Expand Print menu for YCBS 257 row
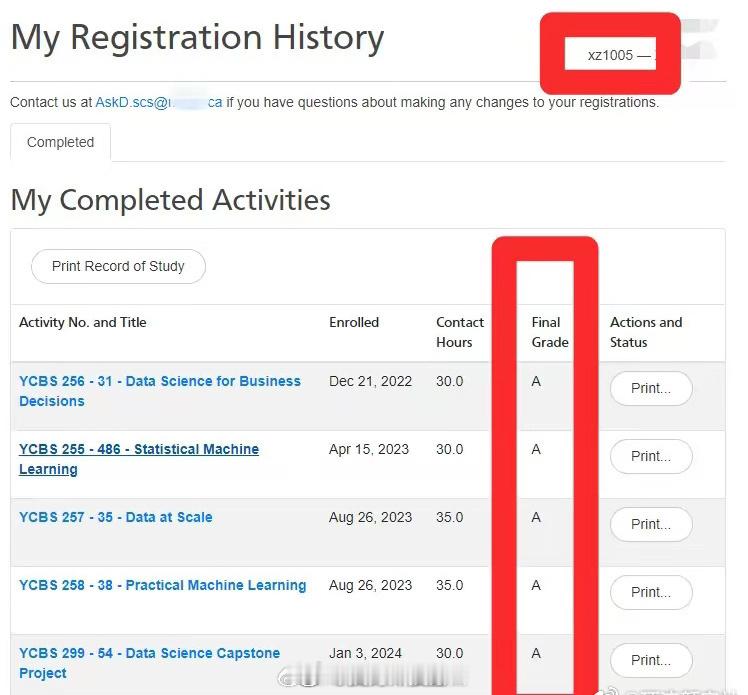 coord(651,524)
